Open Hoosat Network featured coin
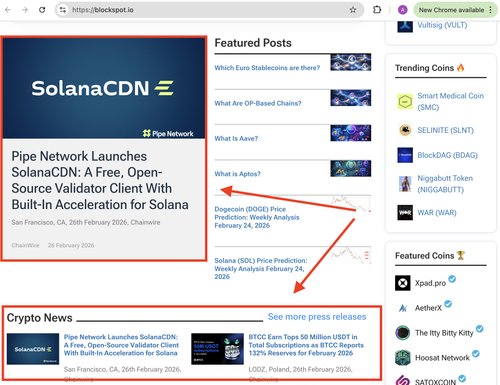Viewport: 500px width, 385px height. pyautogui.click(x=442, y=358)
